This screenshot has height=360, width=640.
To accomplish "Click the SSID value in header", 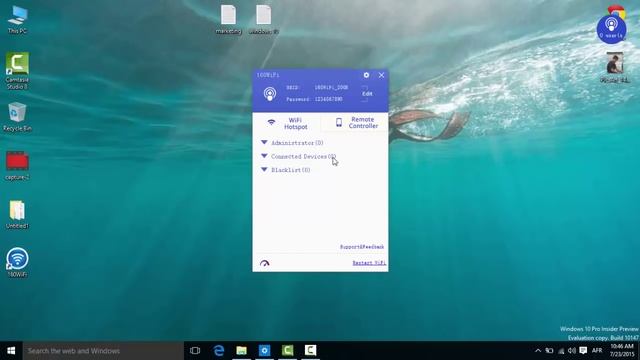I will pos(331,87).
